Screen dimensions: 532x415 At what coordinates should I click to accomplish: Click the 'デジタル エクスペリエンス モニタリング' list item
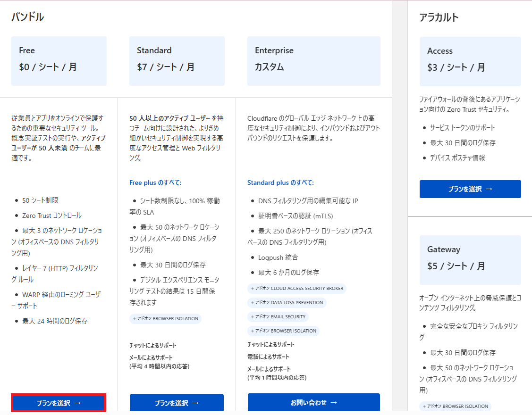(174, 291)
